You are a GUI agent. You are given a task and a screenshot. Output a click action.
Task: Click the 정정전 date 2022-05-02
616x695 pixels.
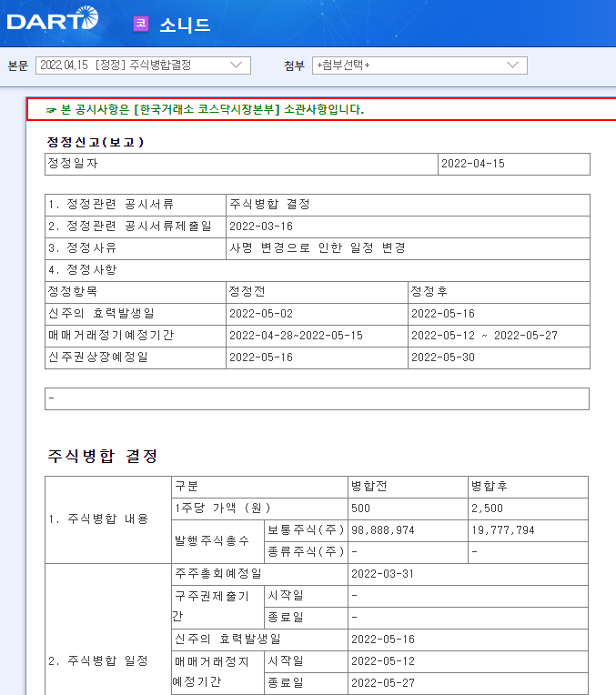pyautogui.click(x=261, y=314)
